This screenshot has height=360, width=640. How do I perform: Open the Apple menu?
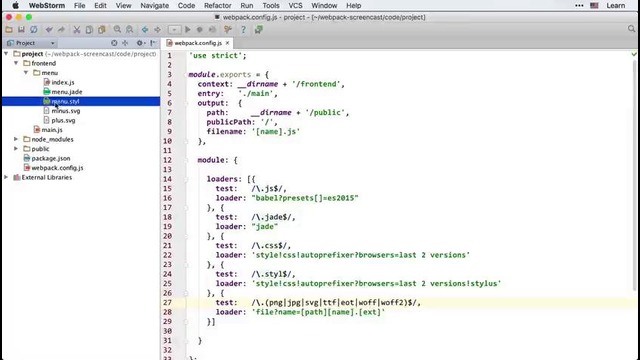pyautogui.click(x=16, y=6)
